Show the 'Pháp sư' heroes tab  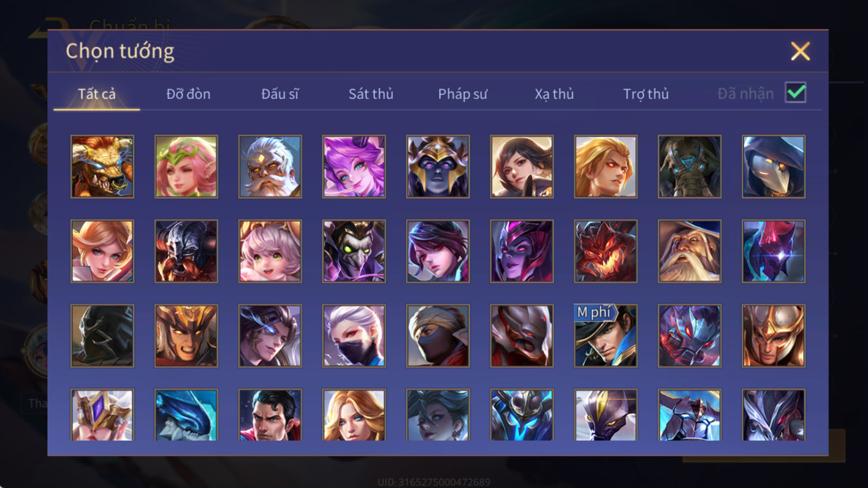tap(462, 94)
